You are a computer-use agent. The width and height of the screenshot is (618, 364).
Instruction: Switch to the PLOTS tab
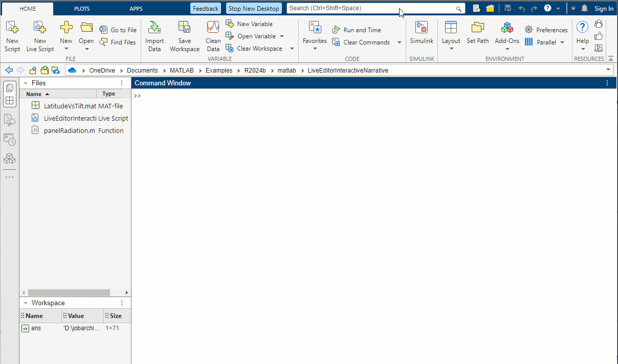tap(82, 8)
